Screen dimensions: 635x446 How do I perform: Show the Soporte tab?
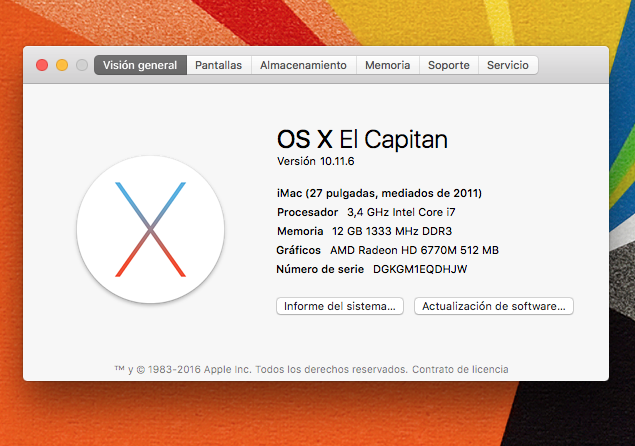[x=448, y=65]
